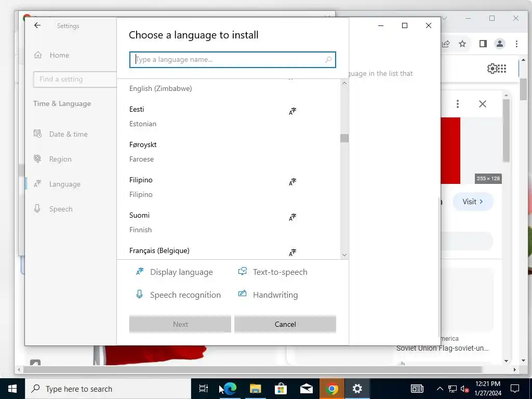Click the Speech microphone sidebar icon
Viewport: 532px width, 399px height.
coord(37,208)
